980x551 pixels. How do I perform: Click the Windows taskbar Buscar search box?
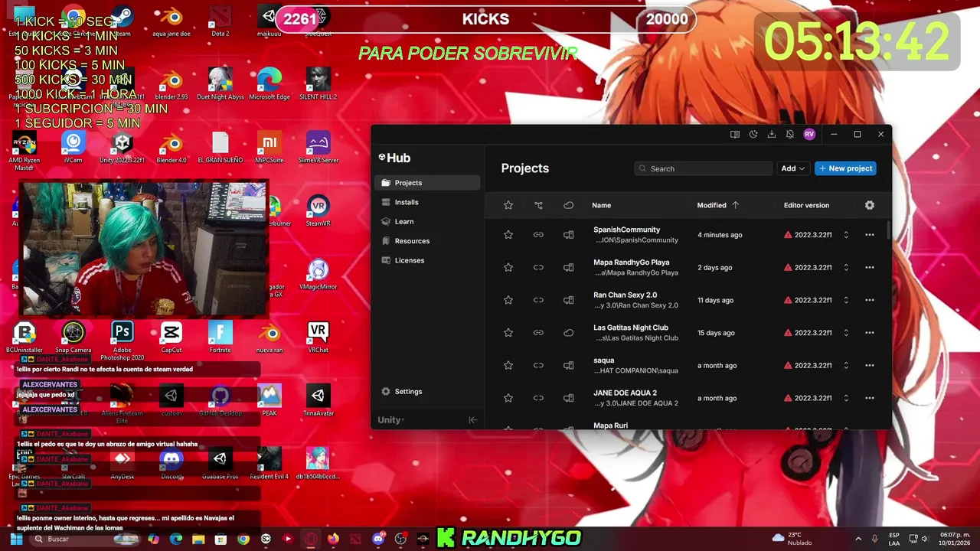[84, 539]
